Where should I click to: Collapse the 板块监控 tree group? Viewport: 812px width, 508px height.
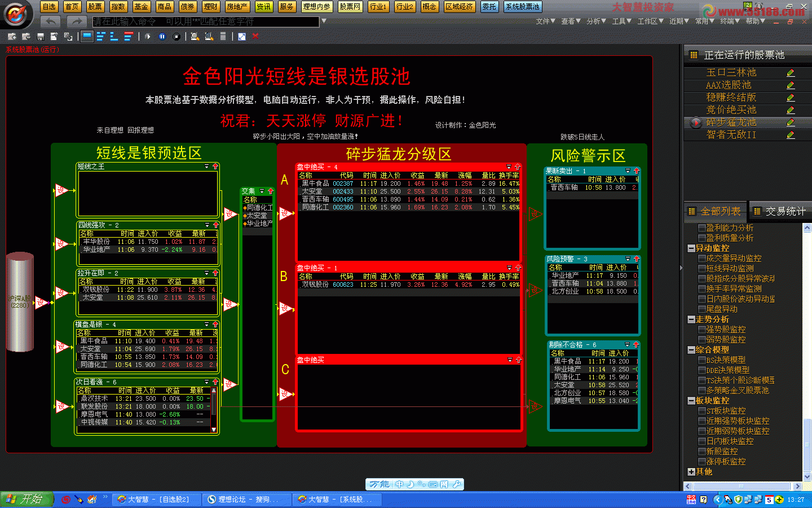tap(691, 401)
